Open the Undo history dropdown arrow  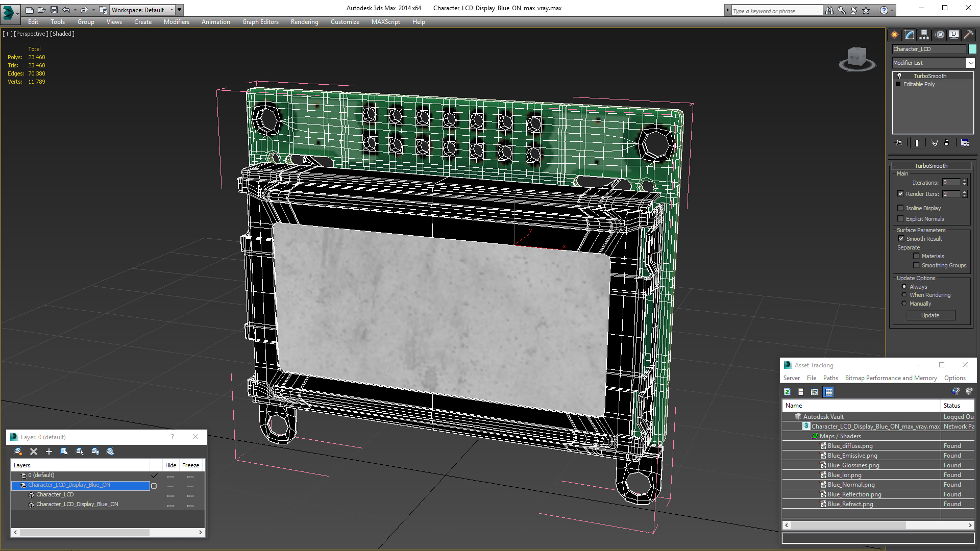pos(75,10)
